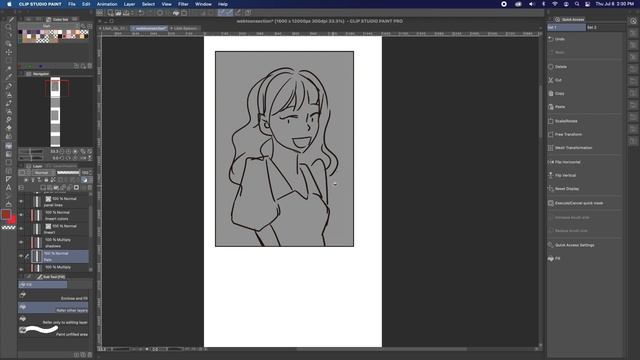Viewport: 640px width, 360px height.
Task: Hide the lineart colors layer
Action: (x=21, y=215)
